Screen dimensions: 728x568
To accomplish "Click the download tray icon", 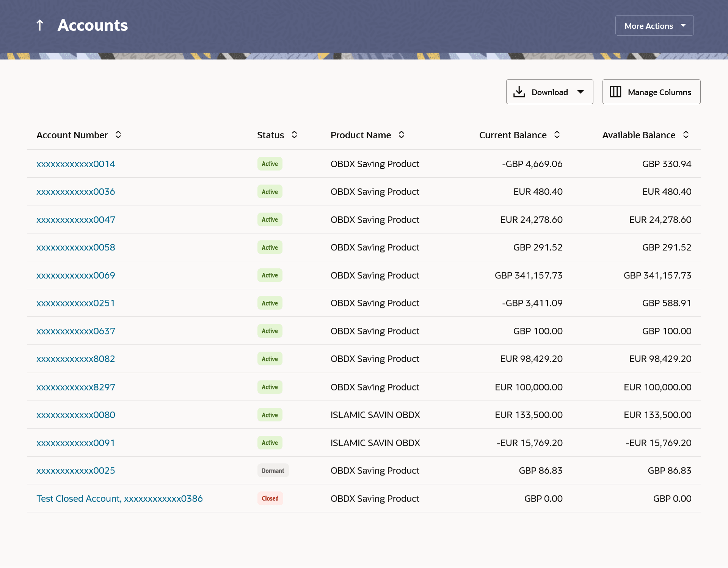I will point(519,92).
